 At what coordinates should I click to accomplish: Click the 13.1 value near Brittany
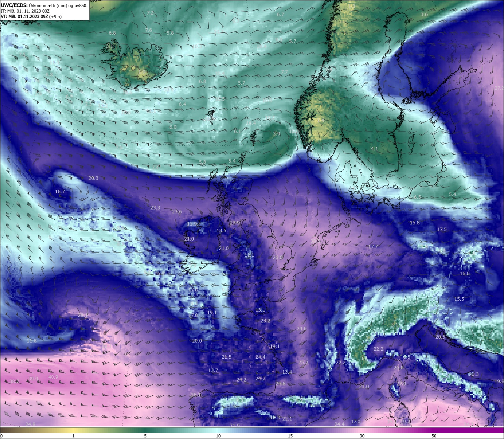(x=260, y=310)
